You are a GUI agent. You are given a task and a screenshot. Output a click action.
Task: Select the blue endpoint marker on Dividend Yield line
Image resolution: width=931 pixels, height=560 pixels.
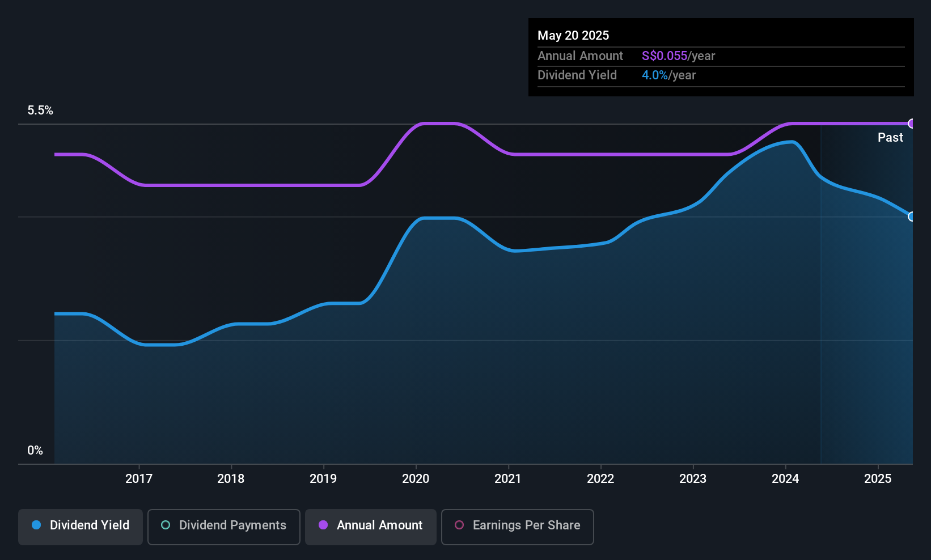coord(912,217)
